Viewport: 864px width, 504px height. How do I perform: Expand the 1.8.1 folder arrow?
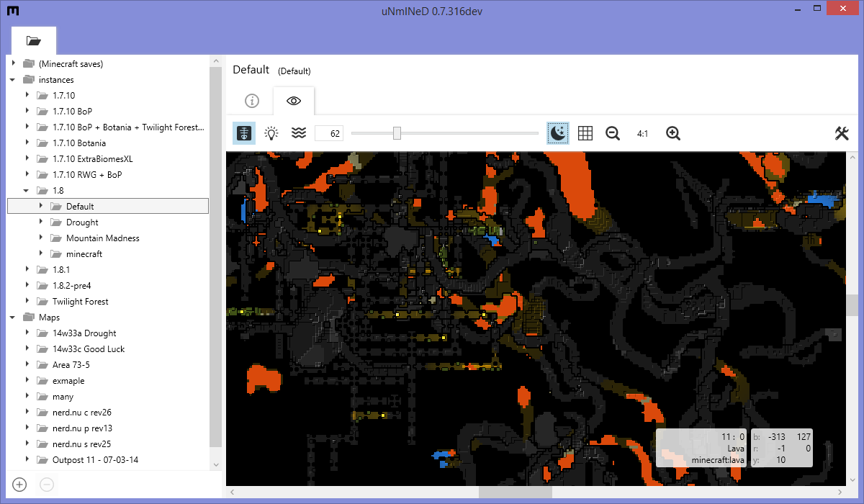(27, 269)
